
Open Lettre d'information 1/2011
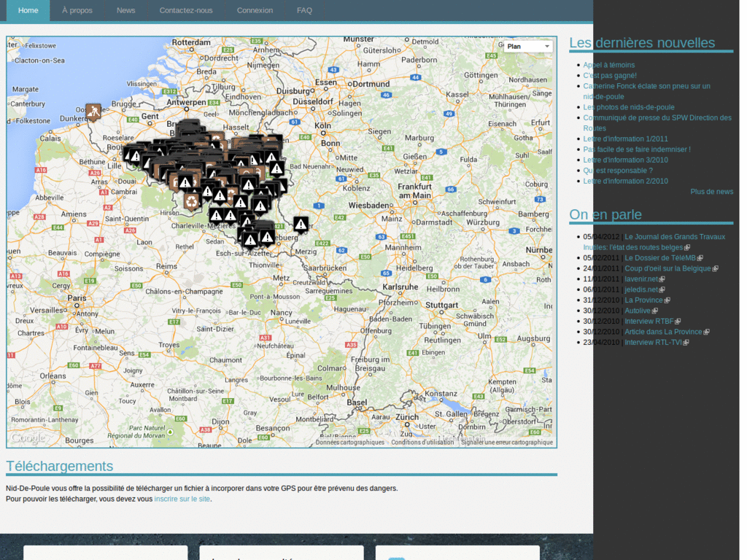625,139
